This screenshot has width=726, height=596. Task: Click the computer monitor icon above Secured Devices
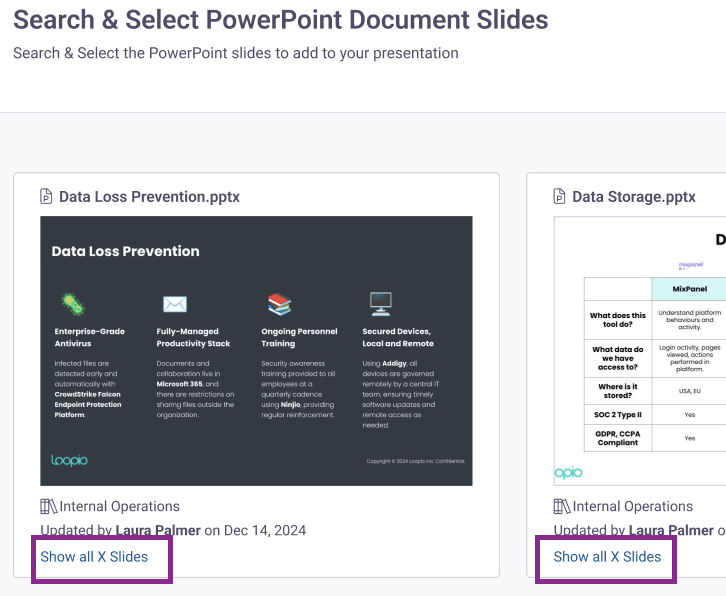(381, 304)
